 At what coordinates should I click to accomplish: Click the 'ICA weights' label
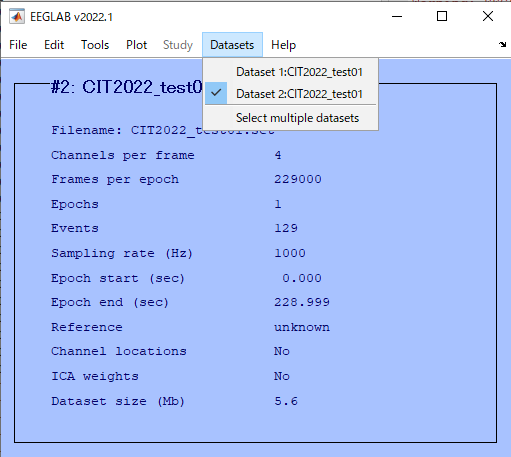point(95,376)
